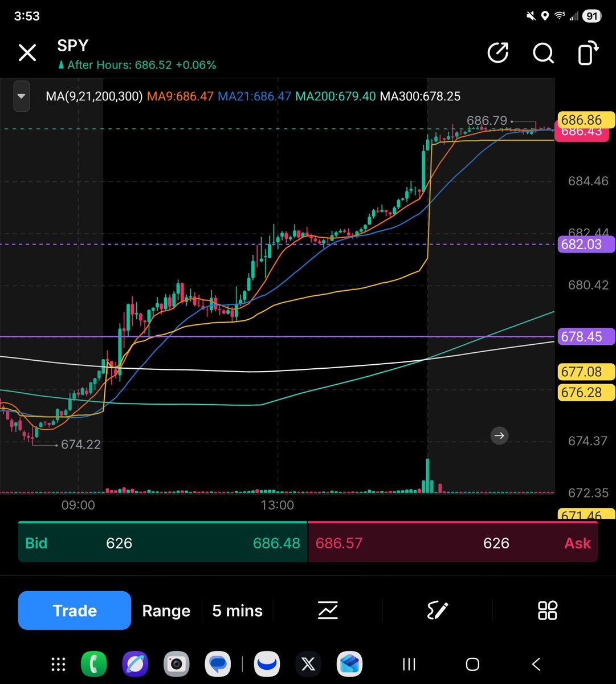Image resolution: width=616 pixels, height=684 pixels.
Task: Select the yellow 676.28 price tag
Action: (x=586, y=392)
